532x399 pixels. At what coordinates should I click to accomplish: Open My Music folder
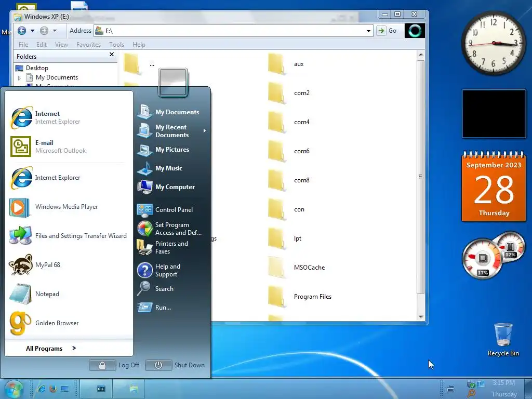tap(172, 168)
